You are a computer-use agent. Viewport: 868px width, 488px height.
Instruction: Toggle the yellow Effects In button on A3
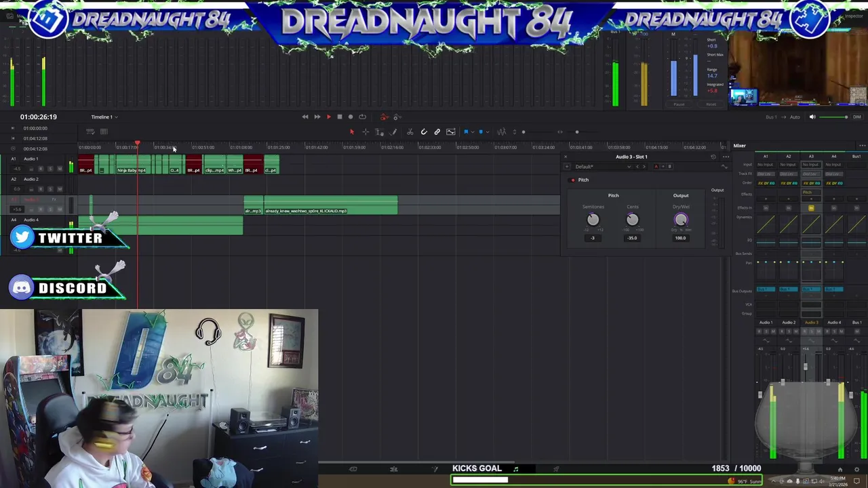(811, 208)
